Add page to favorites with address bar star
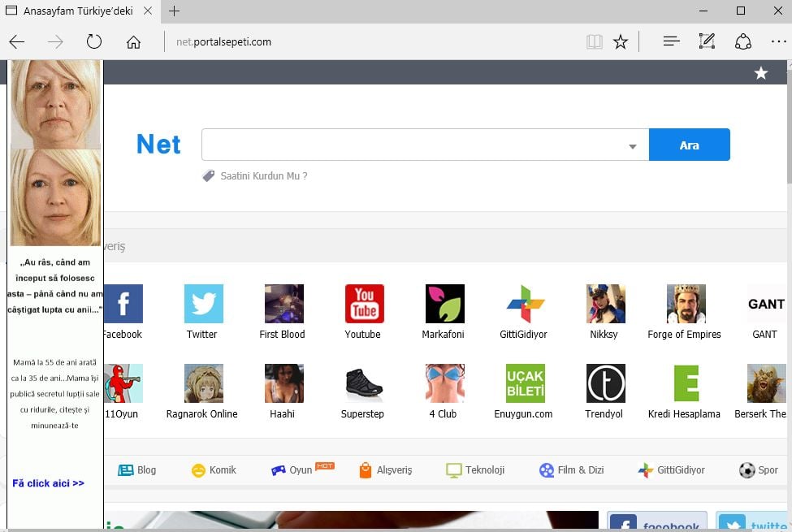The height and width of the screenshot is (532, 792). [621, 41]
